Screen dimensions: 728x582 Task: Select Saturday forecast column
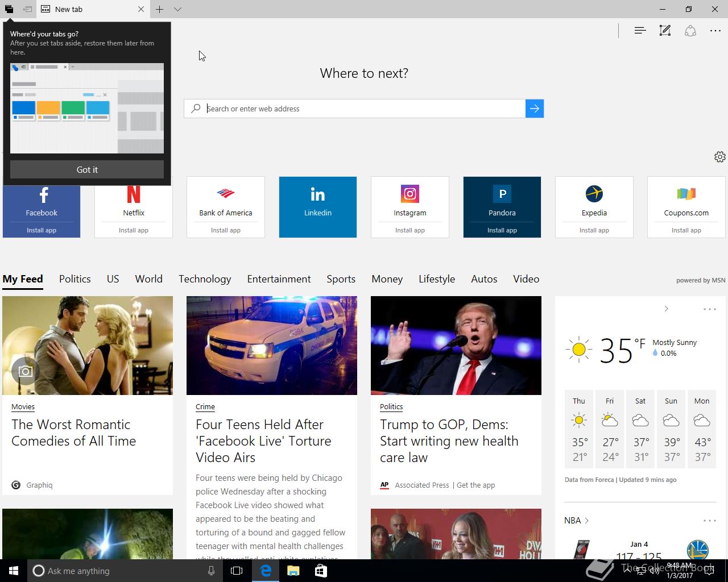(x=640, y=429)
